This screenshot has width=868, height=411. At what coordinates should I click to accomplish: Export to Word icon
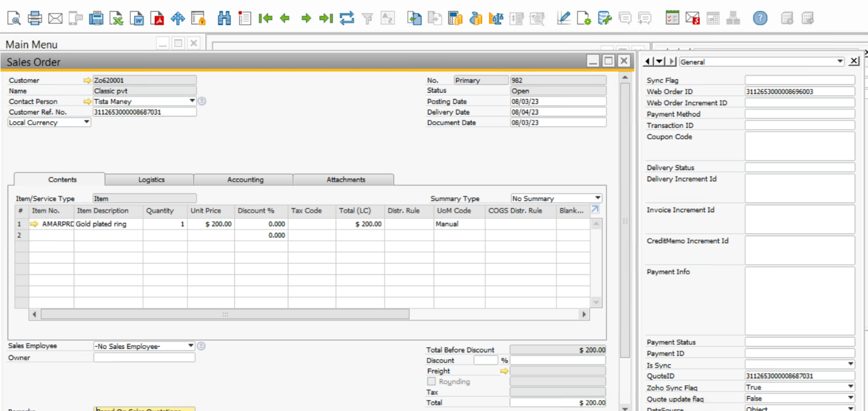pos(137,18)
